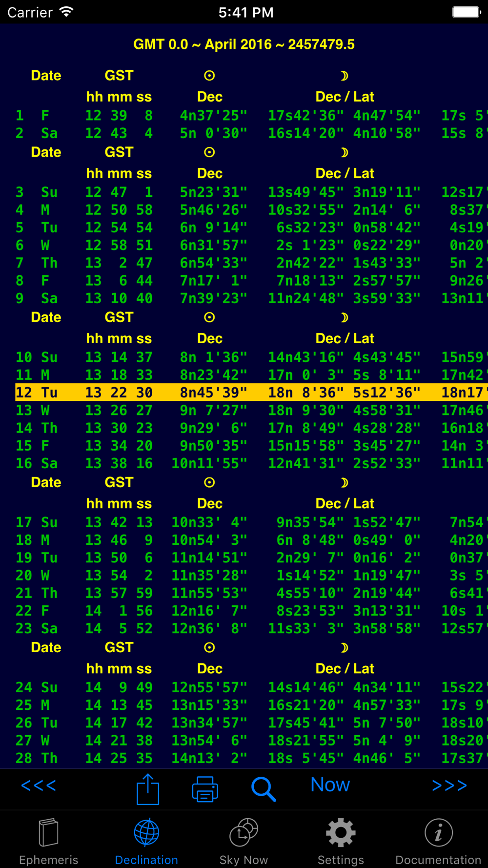Tap the topmost Dec / Lat header
This screenshot has height=868, width=488.
345,97
